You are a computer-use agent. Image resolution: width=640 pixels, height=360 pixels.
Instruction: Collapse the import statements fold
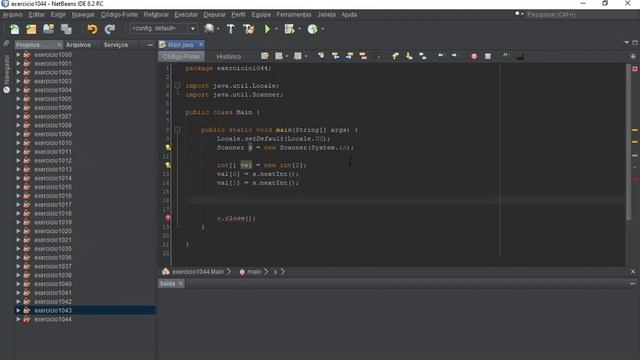click(178, 86)
